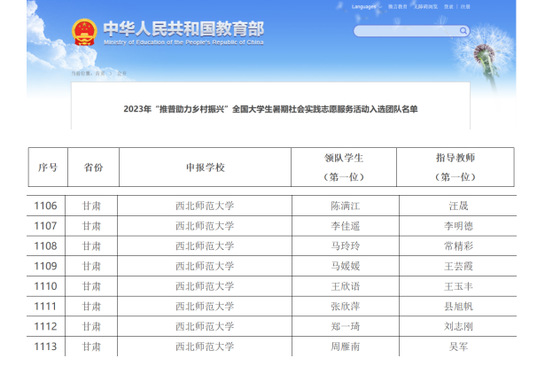
Task: Click the 公开 breadcrumb link
Action: [122, 73]
